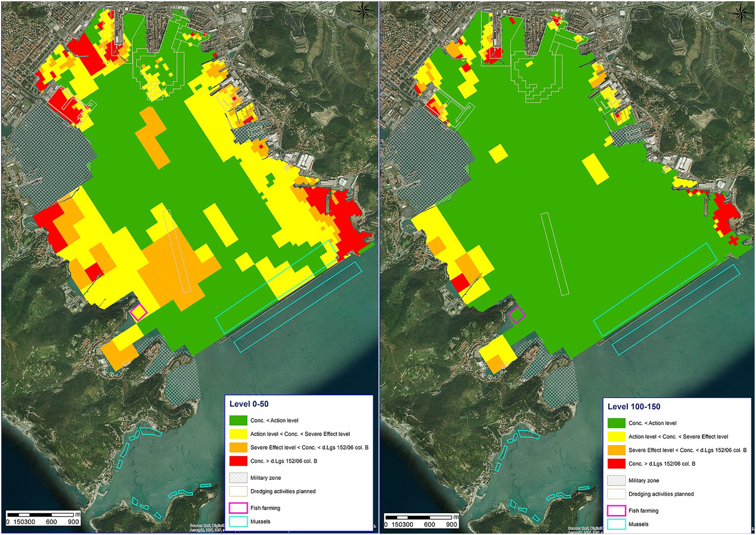Click Military zone hatch symbol in Level 100-150 legend
This screenshot has height=535, width=756.
click(x=617, y=480)
